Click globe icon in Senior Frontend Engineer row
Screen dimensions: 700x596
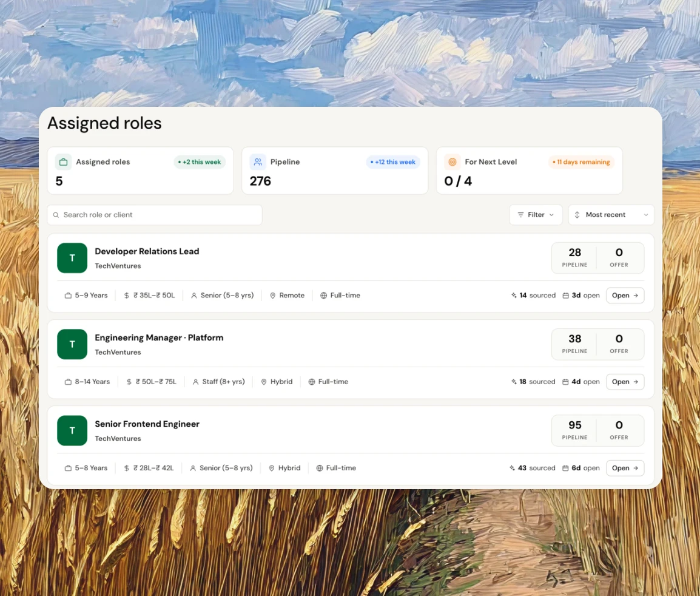[320, 468]
